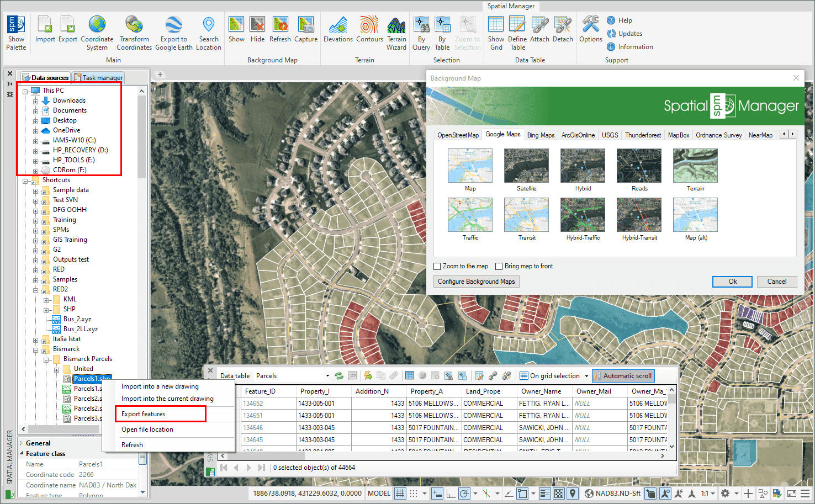This screenshot has width=815, height=504.
Task: Launch the Terrain Wizard
Action: [x=396, y=33]
